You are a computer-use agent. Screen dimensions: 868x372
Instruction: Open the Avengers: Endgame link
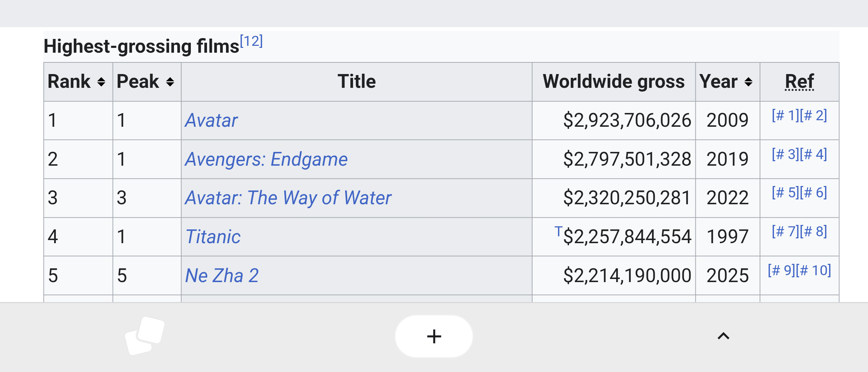pos(266,159)
